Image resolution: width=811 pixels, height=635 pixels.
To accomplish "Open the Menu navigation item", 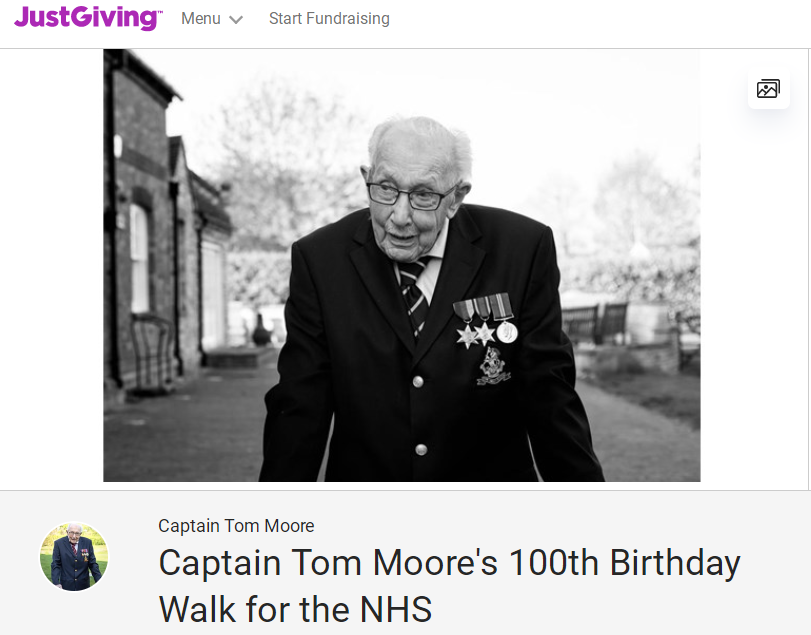I will pos(201,19).
